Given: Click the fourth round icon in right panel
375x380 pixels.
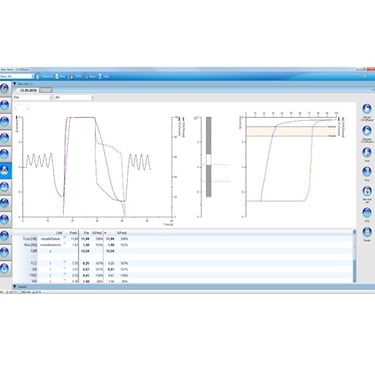Looking at the screenshot, I should (367, 172).
